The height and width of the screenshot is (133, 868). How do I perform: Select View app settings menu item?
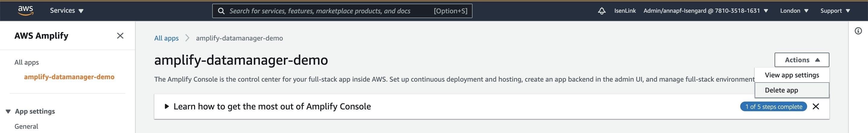click(791, 75)
